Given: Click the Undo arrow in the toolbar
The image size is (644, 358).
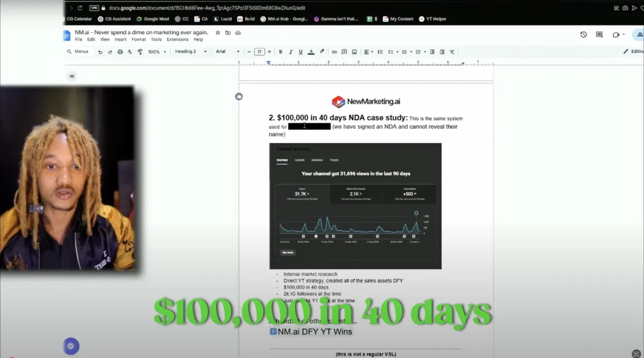Looking at the screenshot, I should [x=100, y=52].
